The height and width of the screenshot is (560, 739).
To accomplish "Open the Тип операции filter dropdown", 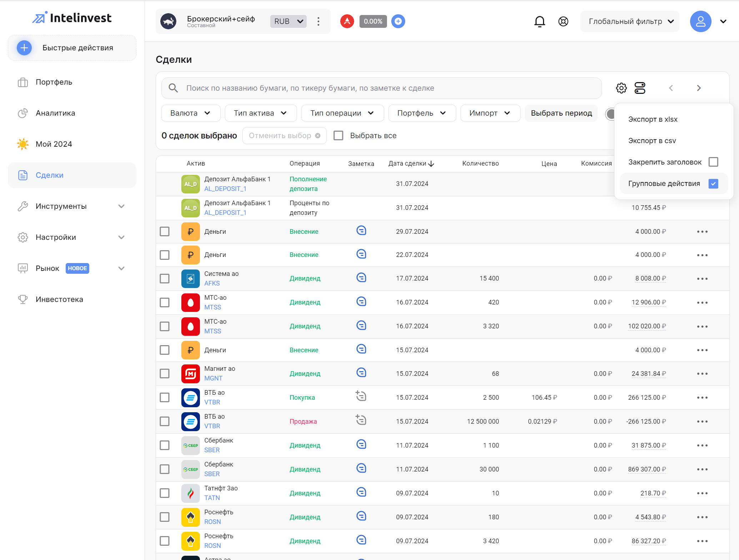I will (x=342, y=113).
